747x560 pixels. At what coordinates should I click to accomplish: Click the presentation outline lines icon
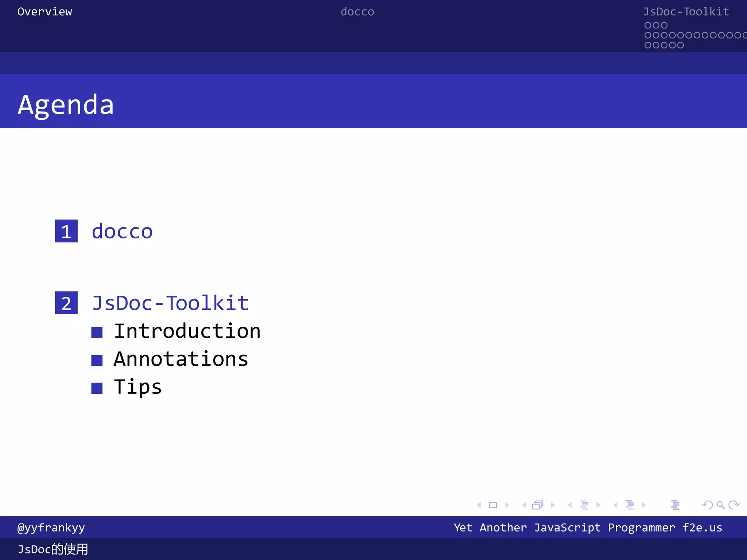point(675,505)
